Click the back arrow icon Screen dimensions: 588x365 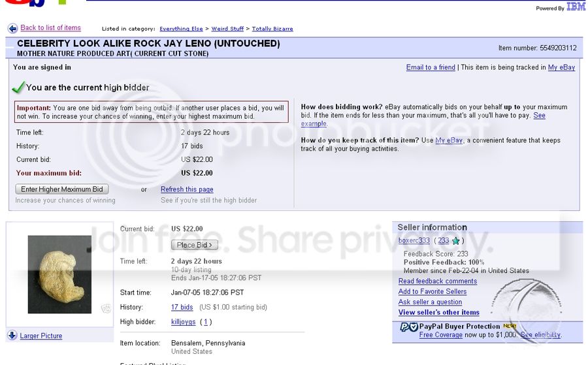[x=13, y=29]
